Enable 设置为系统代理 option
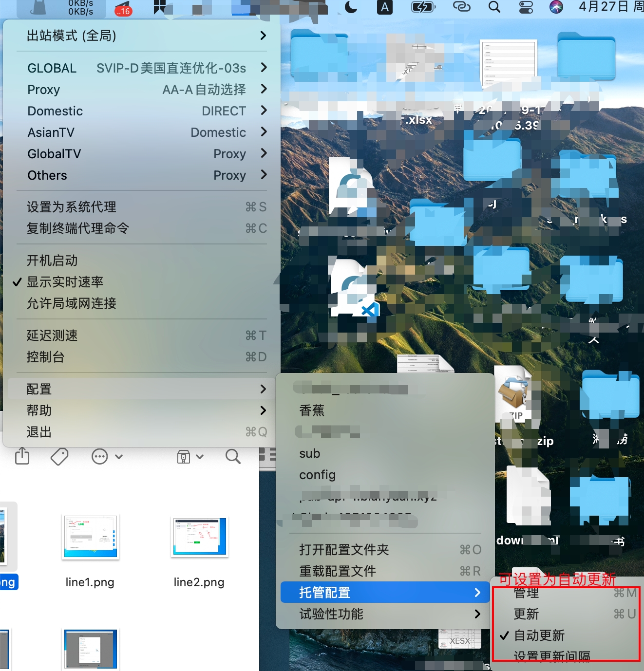Image resolution: width=644 pixels, height=671 pixels. tap(71, 207)
